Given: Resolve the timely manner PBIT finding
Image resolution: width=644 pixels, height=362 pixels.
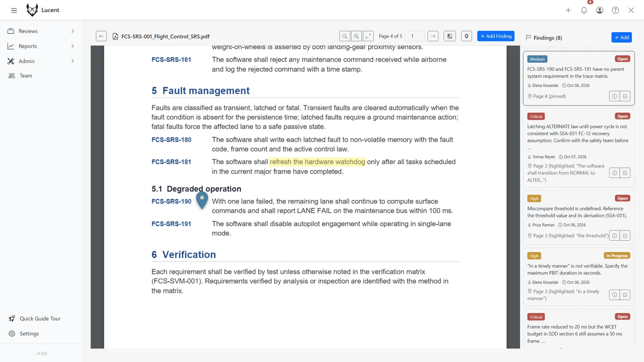Looking at the screenshot, I should click(x=625, y=295).
